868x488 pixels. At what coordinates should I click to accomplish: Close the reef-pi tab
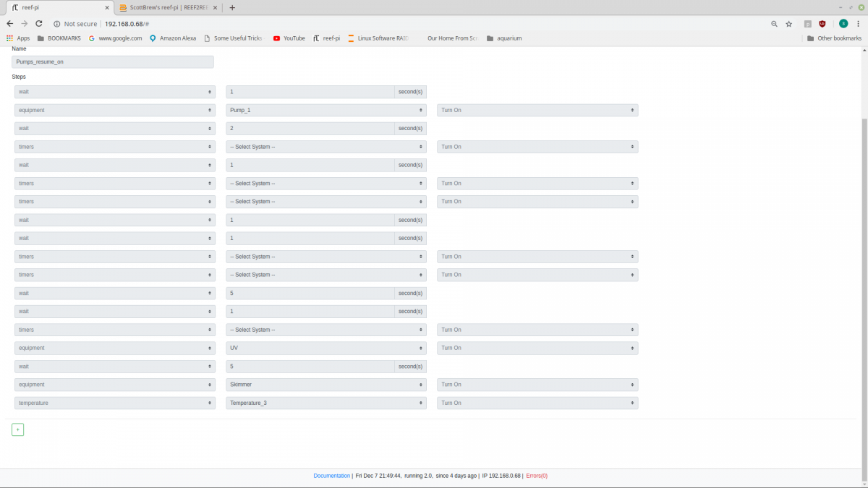(106, 8)
